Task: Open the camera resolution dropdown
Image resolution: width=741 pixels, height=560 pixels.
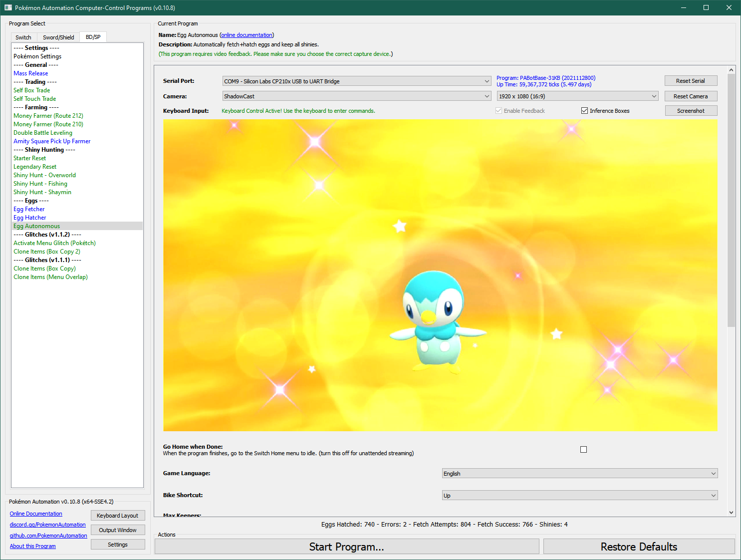Action: pyautogui.click(x=577, y=96)
